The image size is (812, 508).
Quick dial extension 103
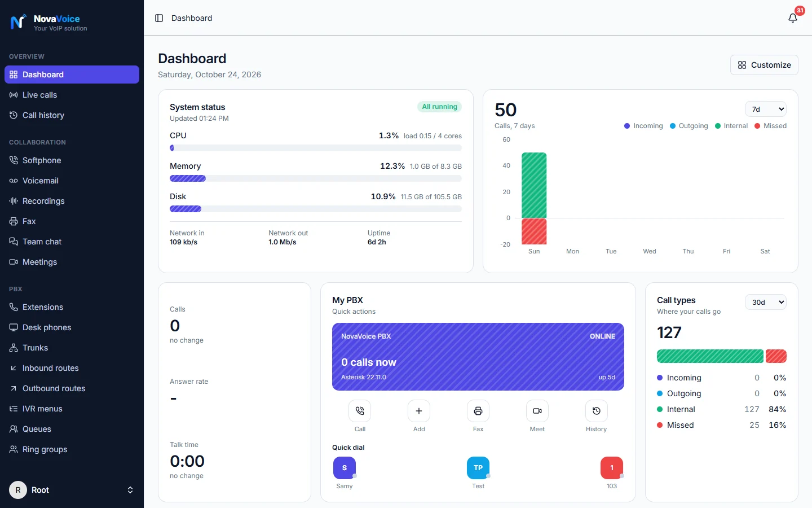click(x=612, y=468)
